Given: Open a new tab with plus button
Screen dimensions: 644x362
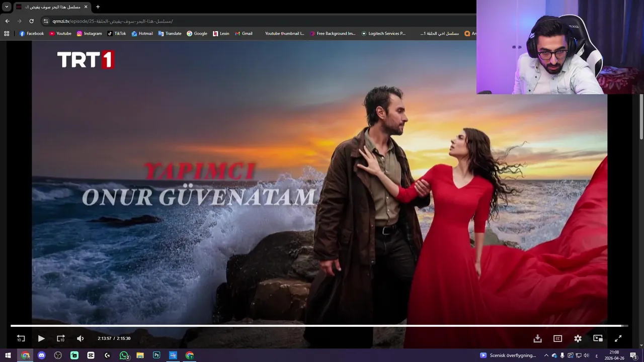Looking at the screenshot, I should [98, 7].
